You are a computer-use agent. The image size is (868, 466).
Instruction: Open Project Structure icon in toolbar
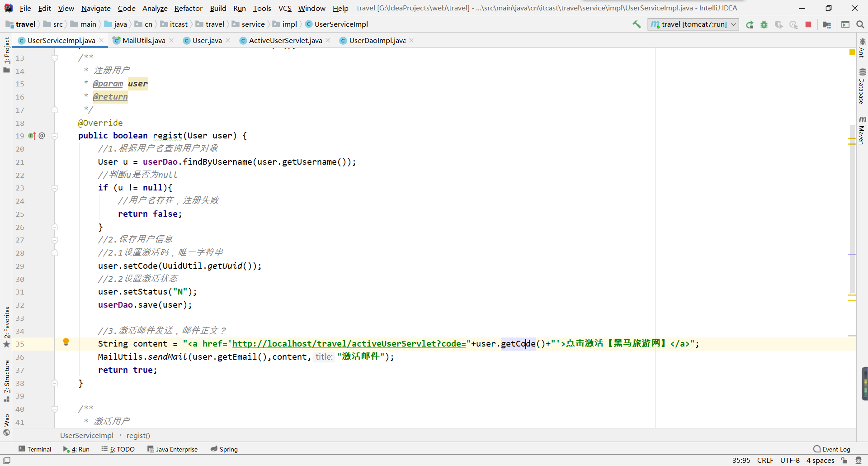(827, 24)
